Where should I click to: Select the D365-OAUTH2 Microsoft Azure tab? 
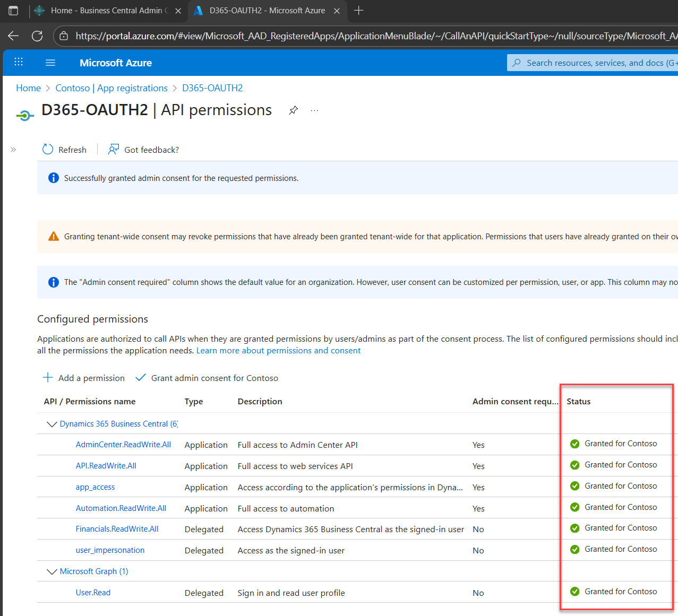pyautogui.click(x=267, y=11)
